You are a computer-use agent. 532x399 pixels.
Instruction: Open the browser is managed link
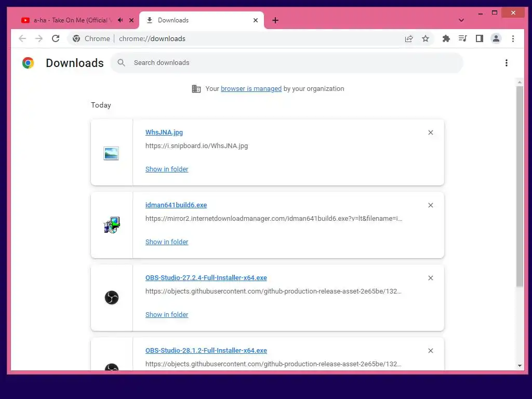coord(251,88)
